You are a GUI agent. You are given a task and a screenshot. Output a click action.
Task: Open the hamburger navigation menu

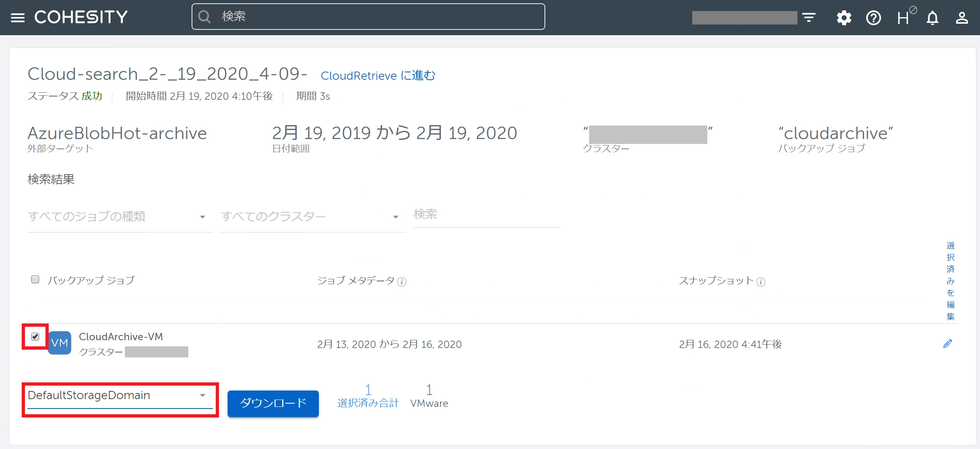point(18,18)
